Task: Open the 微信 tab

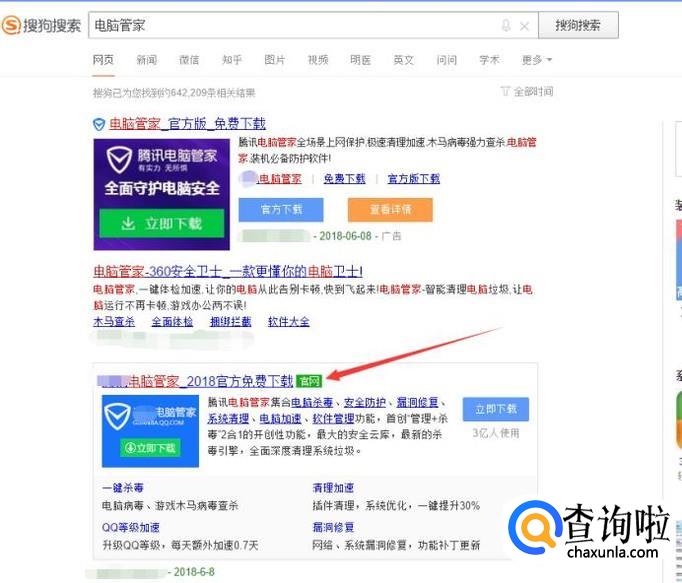Action: [x=189, y=60]
